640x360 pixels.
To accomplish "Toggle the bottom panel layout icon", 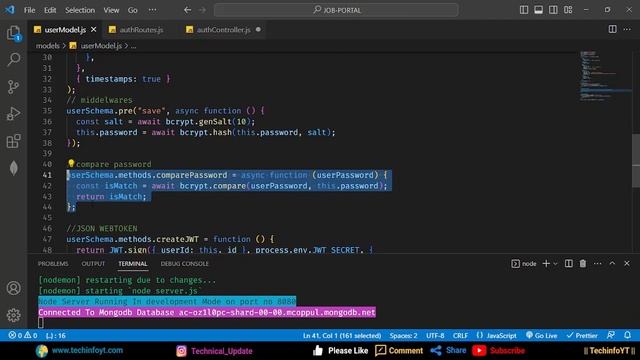I will [539, 10].
